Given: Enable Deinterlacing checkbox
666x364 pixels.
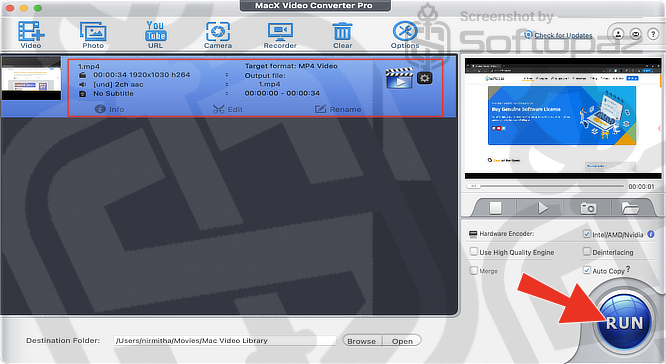Looking at the screenshot, I should (587, 252).
